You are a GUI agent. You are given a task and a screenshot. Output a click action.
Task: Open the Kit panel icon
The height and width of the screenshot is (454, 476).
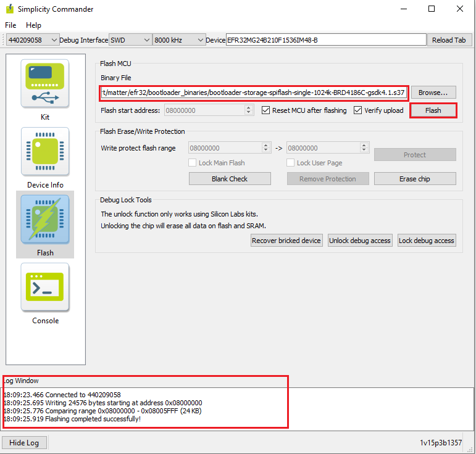point(46,84)
